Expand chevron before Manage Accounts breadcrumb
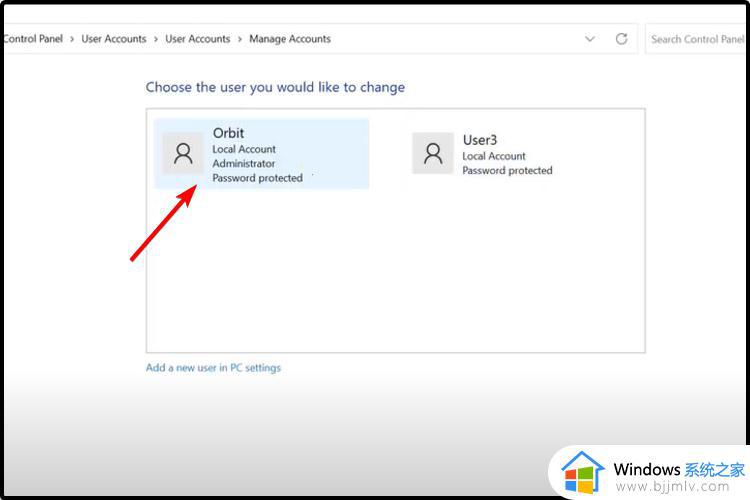Screen dimensions: 750x500 240,39
